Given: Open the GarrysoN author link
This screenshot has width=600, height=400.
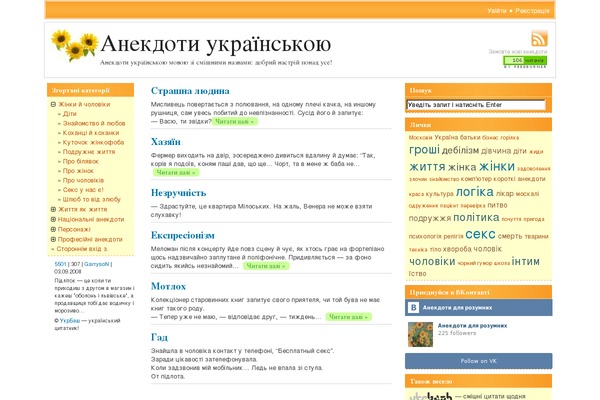Looking at the screenshot, I should pos(96,264).
